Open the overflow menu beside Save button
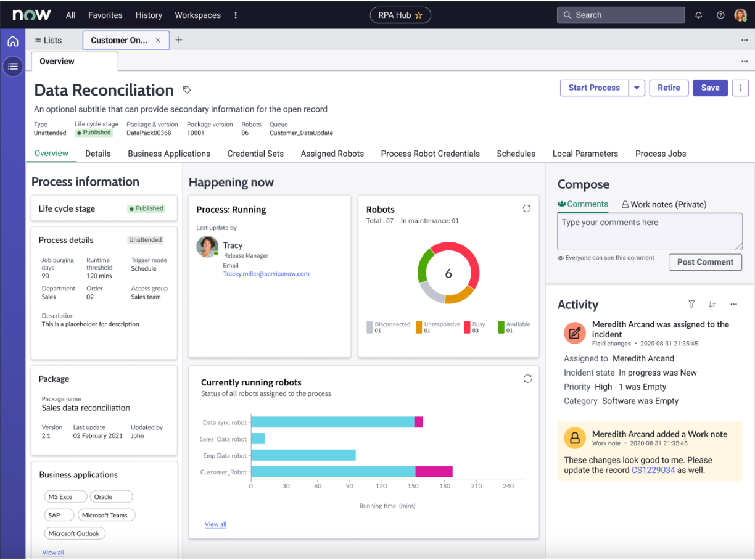The height and width of the screenshot is (560, 755). 740,88
